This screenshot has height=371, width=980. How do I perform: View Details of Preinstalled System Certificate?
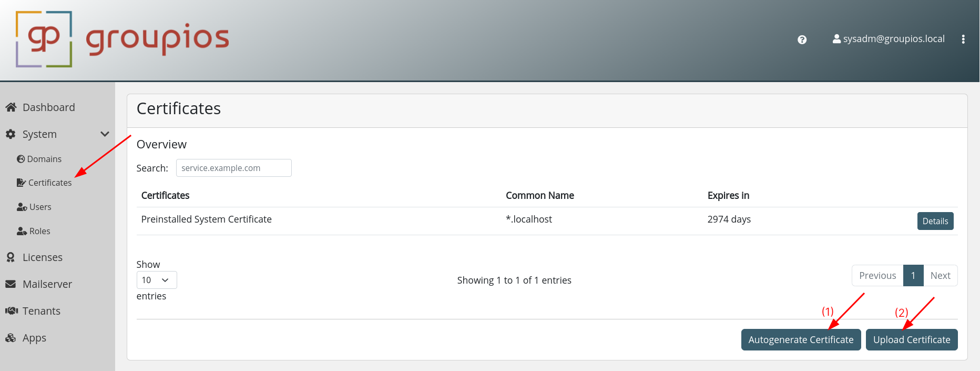pyautogui.click(x=935, y=221)
